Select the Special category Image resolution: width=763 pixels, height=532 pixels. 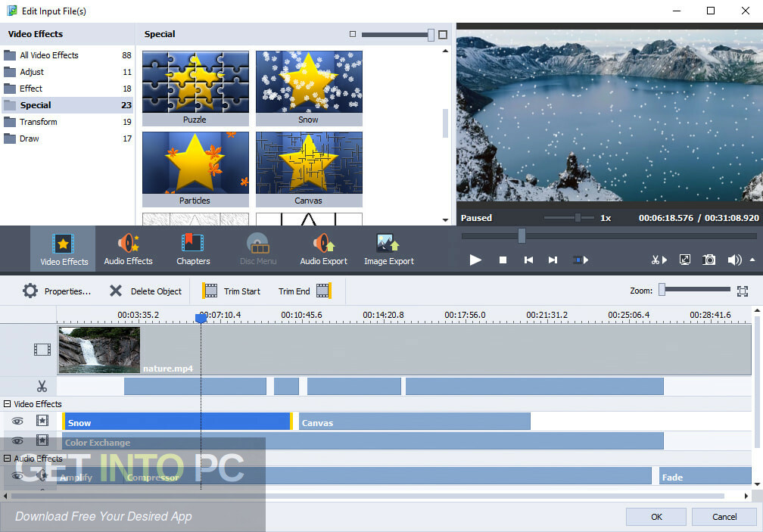point(67,105)
